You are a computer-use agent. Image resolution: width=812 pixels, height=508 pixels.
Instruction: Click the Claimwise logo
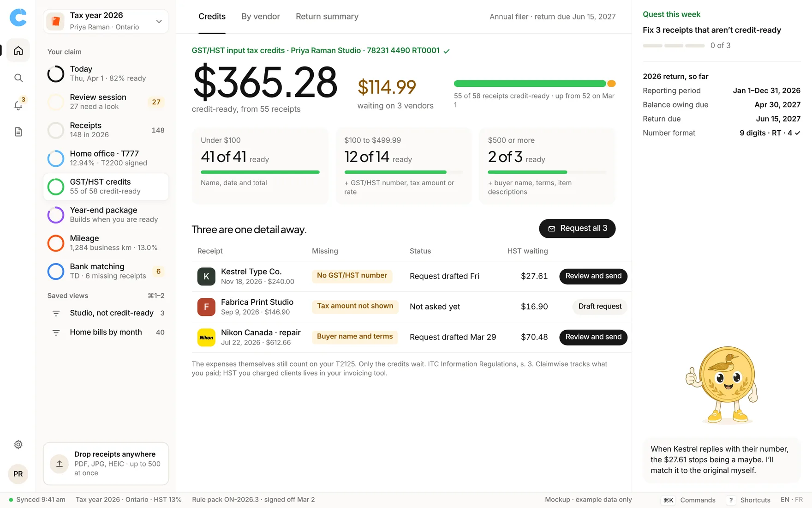click(18, 18)
